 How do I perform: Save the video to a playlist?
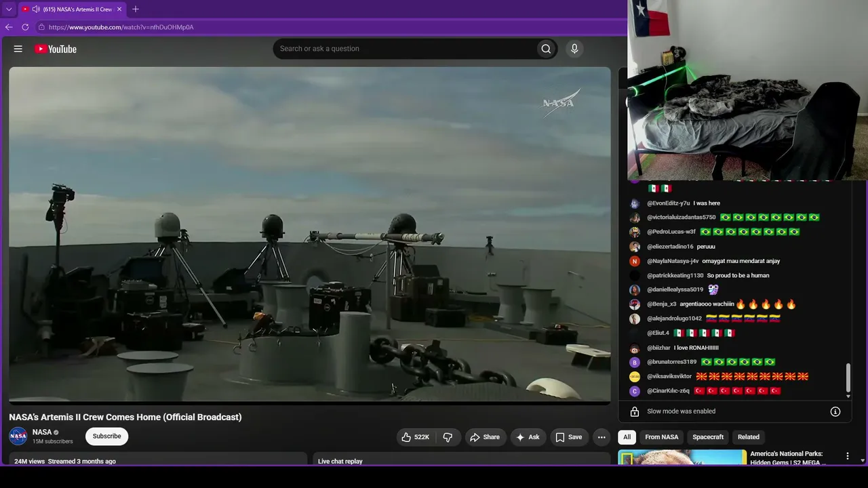click(569, 437)
